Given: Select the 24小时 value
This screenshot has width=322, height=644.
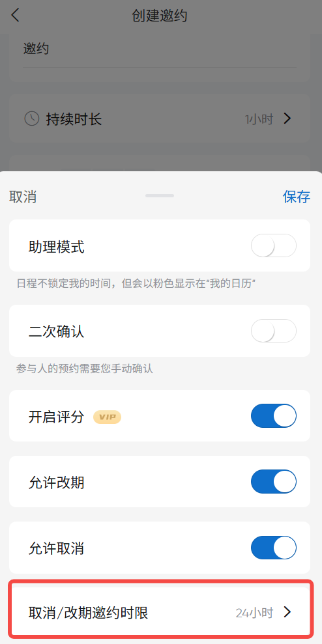Looking at the screenshot, I should [x=255, y=613].
